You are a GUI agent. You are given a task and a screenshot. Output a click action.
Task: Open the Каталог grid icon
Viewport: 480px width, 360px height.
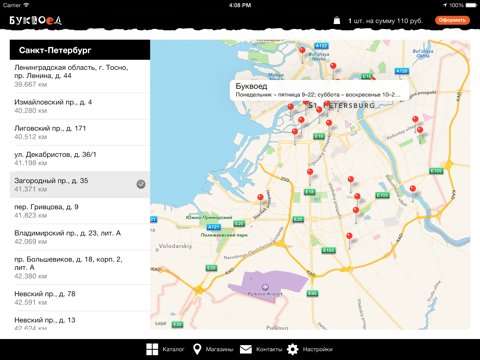tap(152, 349)
